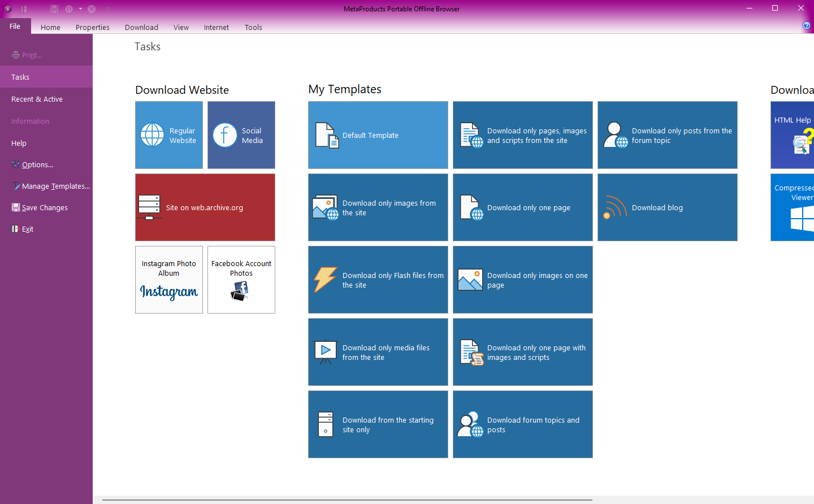814x504 pixels.
Task: Switch to the Download ribbon tab
Action: pyautogui.click(x=141, y=27)
